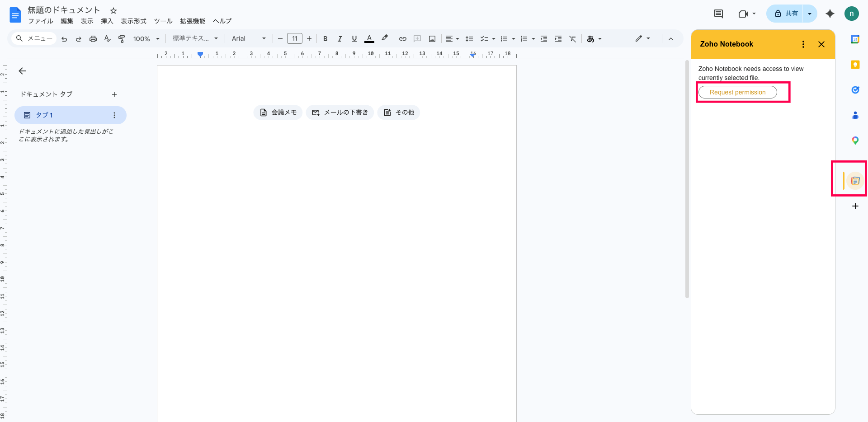Viewport: 868px width, 422px height.
Task: Open the ファイル menu
Action: coord(40,21)
